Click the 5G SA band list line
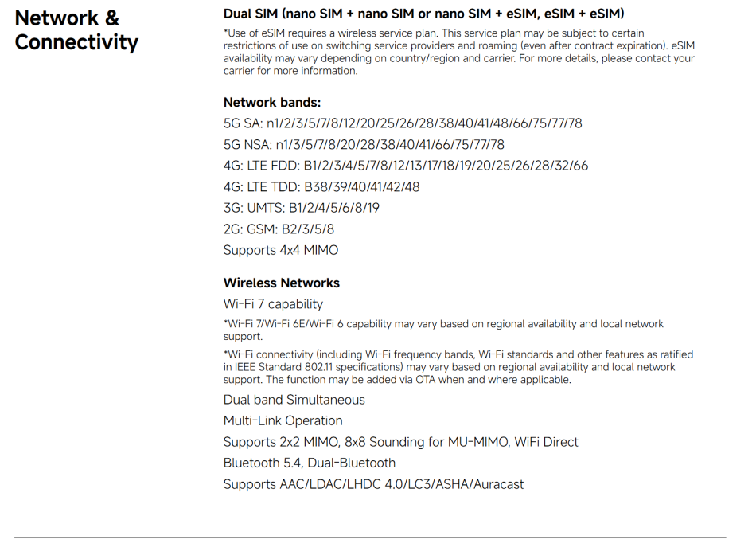The image size is (756, 555). tap(403, 123)
